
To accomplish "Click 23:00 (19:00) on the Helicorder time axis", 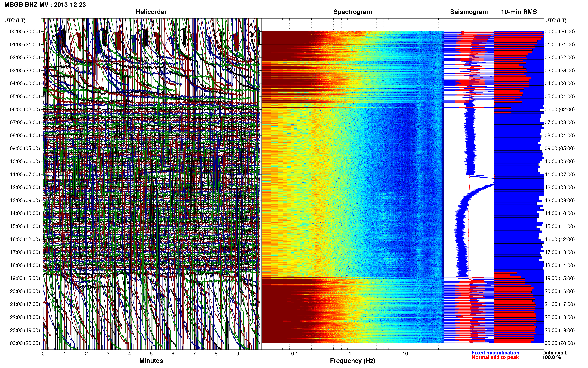I will pos(25,330).
